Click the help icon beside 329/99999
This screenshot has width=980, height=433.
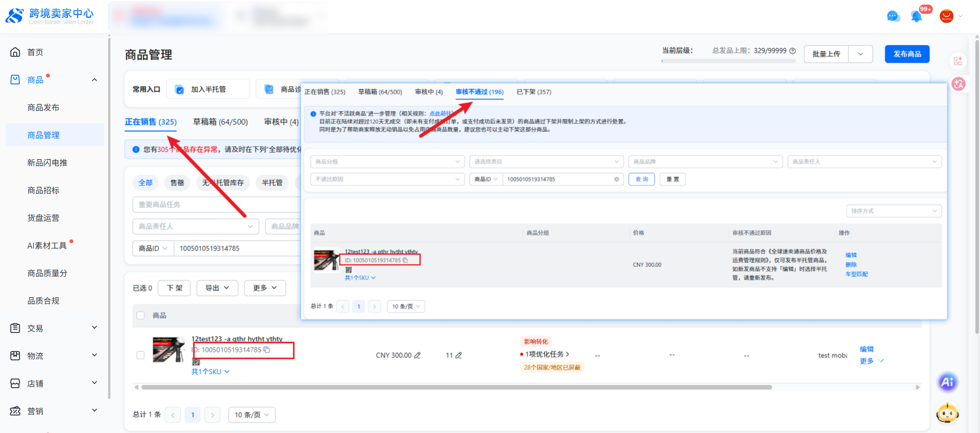tap(793, 51)
